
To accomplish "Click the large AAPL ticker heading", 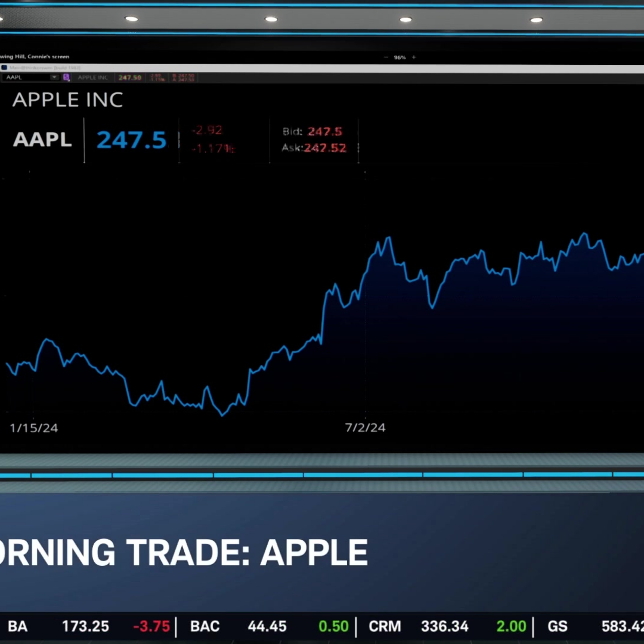I will 42,139.
